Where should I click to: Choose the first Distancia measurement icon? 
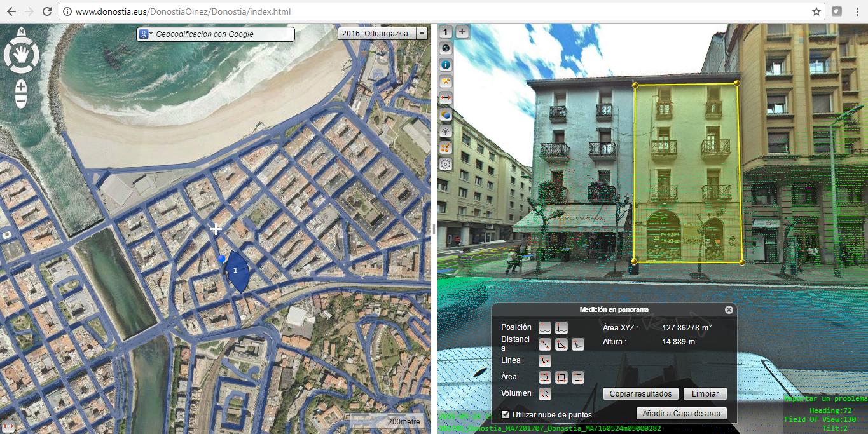[545, 344]
